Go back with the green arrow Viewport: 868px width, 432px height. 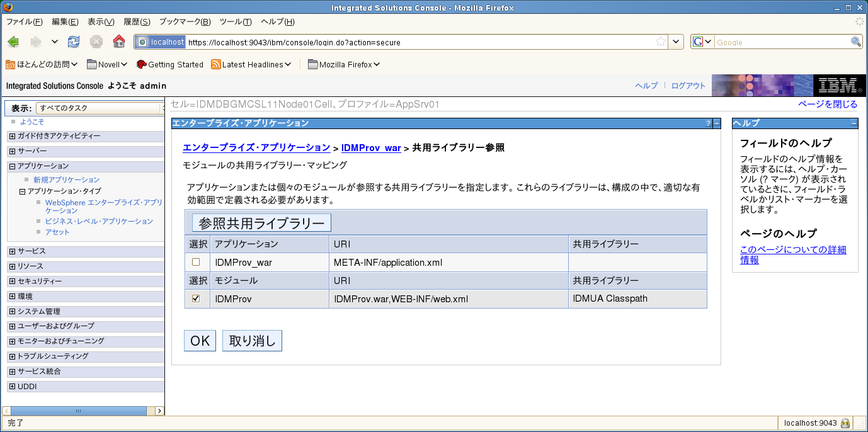(13, 42)
